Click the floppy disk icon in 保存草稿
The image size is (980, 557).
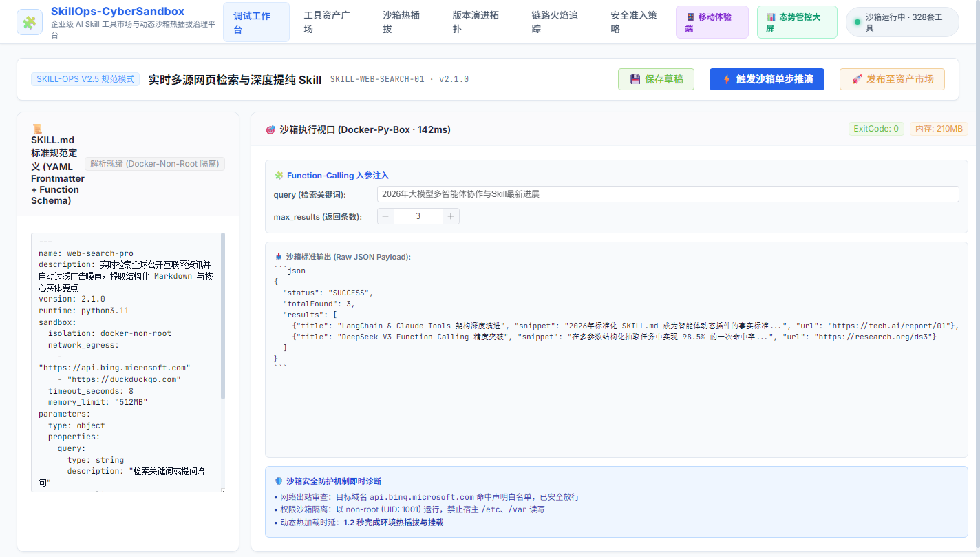pos(635,79)
